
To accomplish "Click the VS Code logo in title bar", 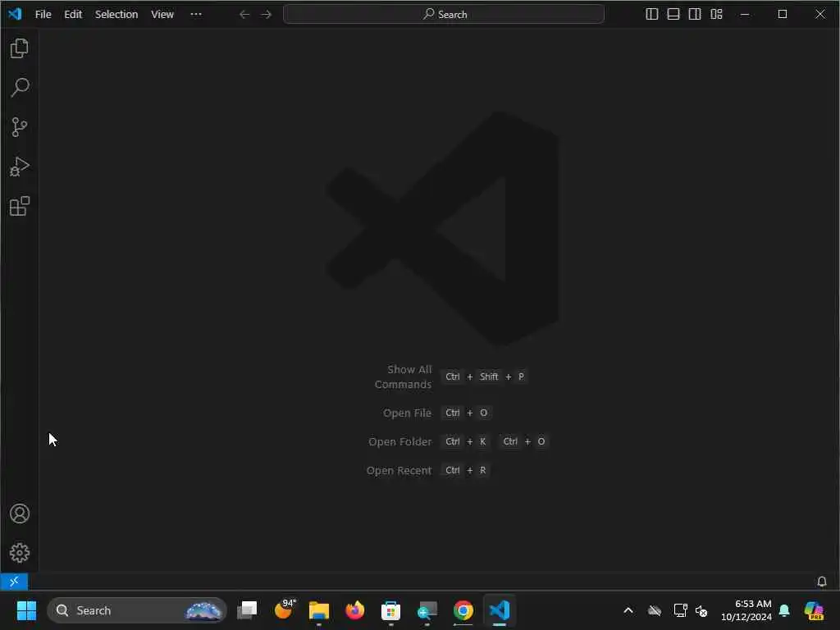I will point(15,14).
